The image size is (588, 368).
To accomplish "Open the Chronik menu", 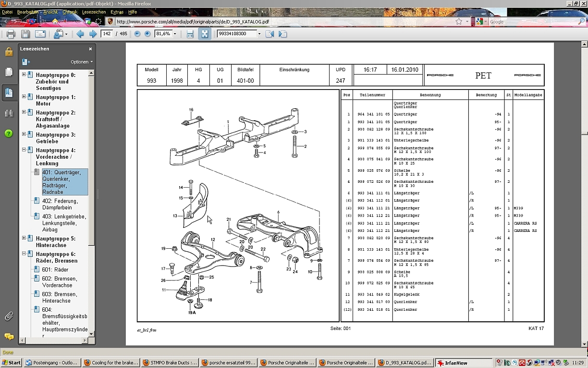I will click(70, 12).
